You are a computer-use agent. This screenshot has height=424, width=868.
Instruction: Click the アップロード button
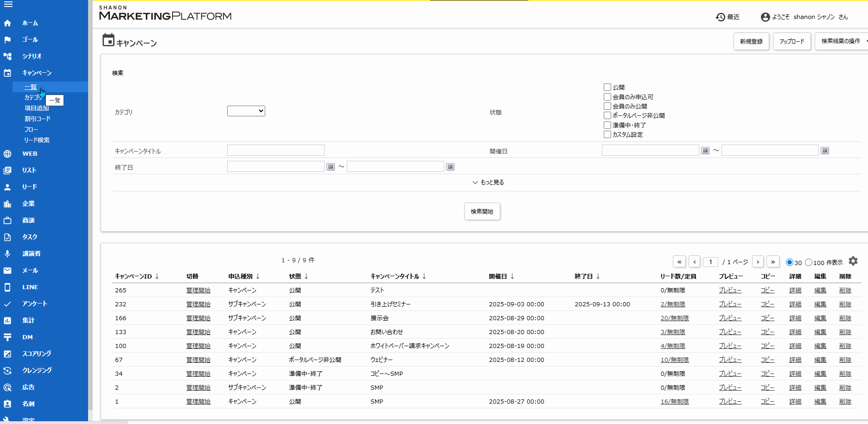(x=792, y=41)
